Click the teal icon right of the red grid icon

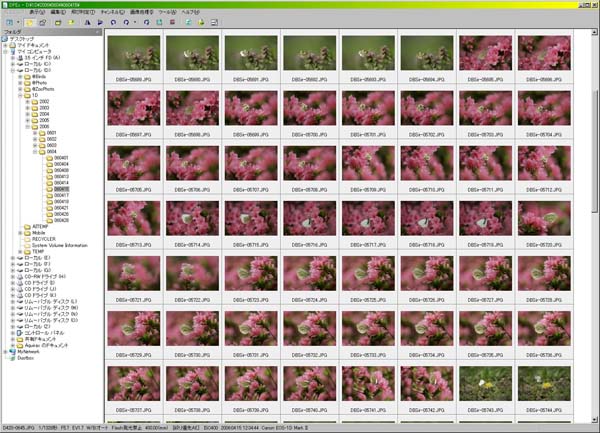pos(188,23)
